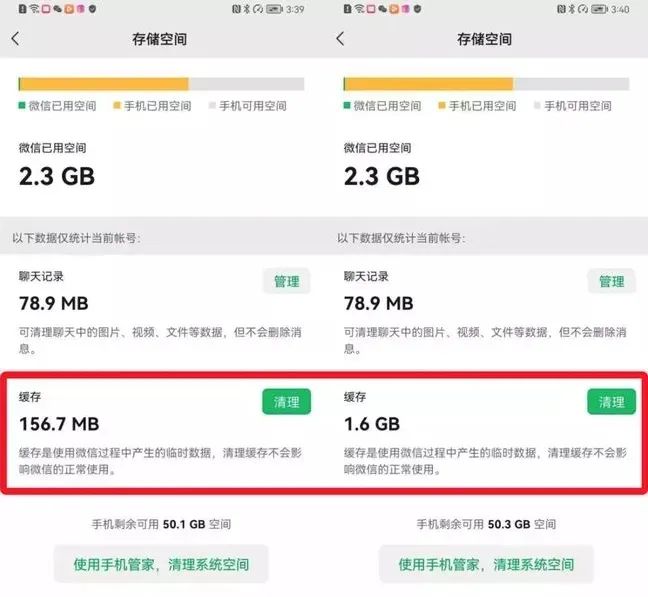The width and height of the screenshot is (648, 597).
Task: Tap NFC icon in left status bar
Action: (236, 9)
